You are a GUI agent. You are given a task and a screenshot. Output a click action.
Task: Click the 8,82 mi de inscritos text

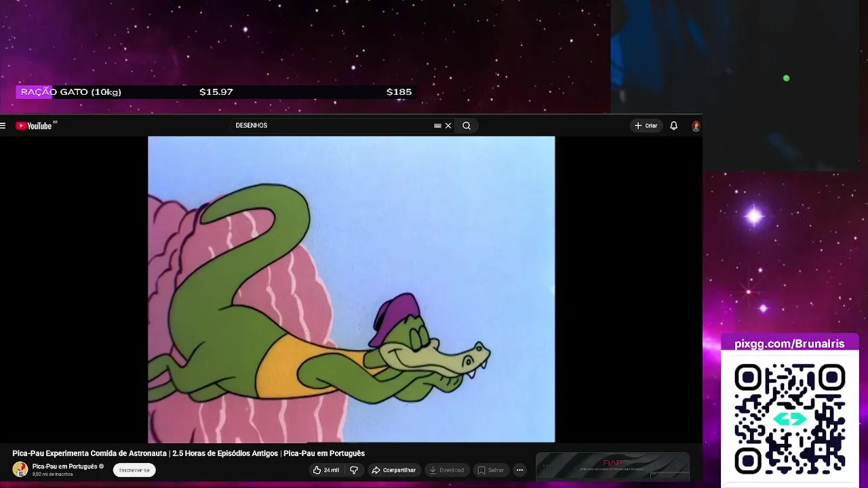[x=52, y=474]
